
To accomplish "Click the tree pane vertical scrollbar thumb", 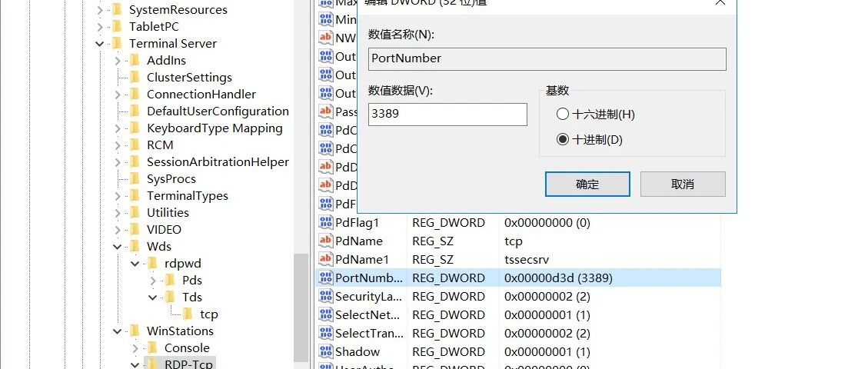I will click(x=301, y=307).
